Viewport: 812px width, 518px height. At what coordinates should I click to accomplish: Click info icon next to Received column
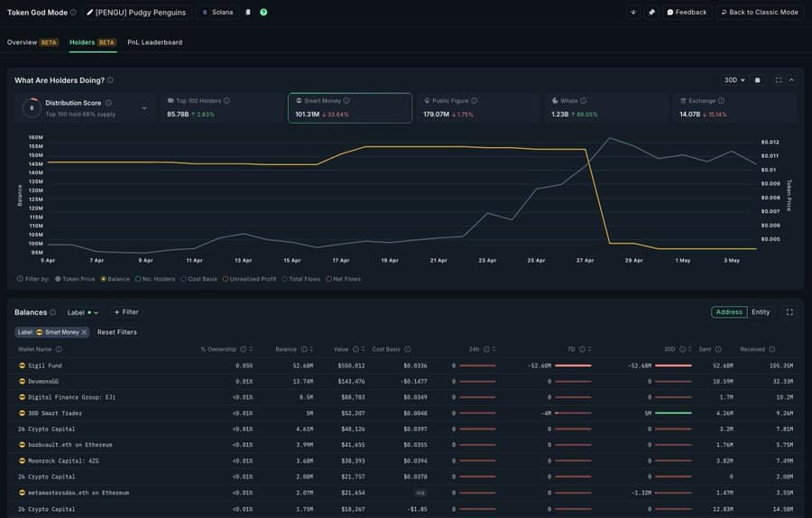[772, 349]
